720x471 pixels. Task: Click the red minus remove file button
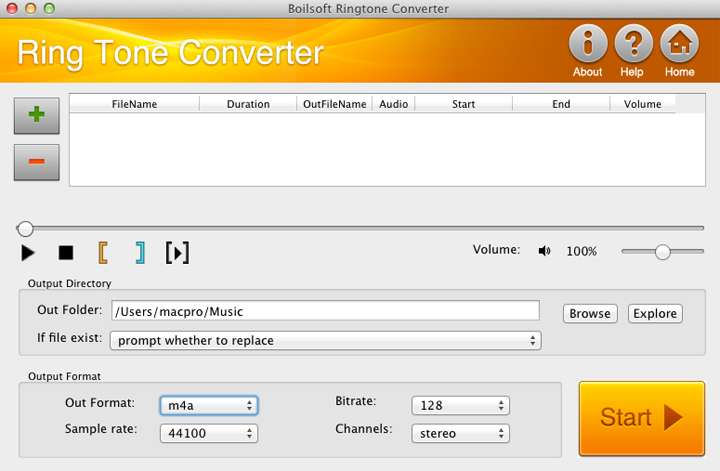[x=37, y=162]
